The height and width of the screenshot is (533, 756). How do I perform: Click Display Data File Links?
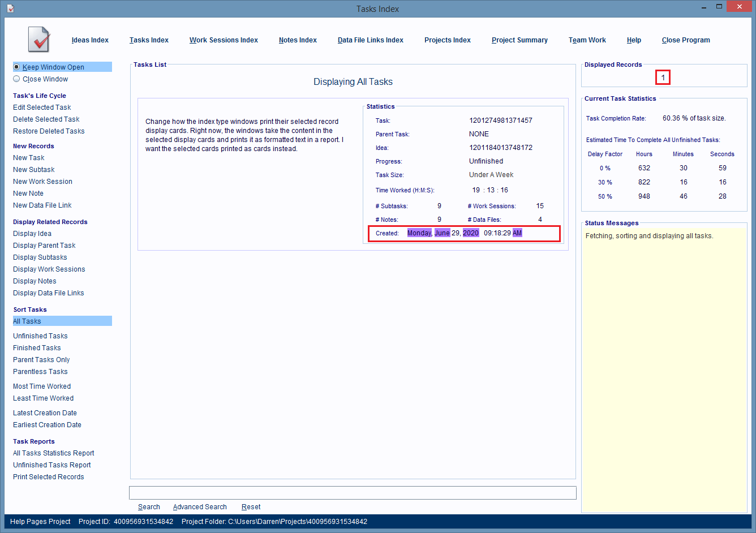(x=49, y=293)
